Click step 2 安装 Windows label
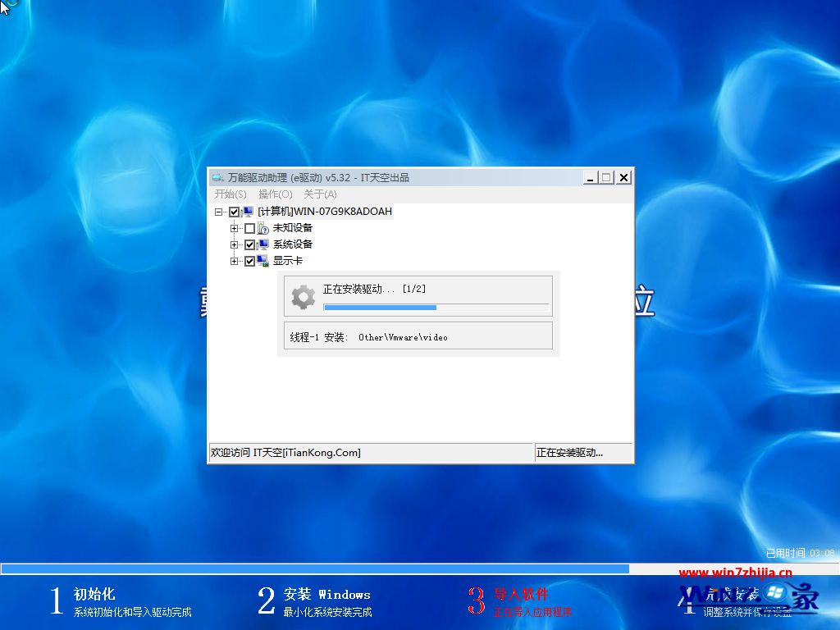Viewport: 840px width, 630px height. (x=326, y=594)
